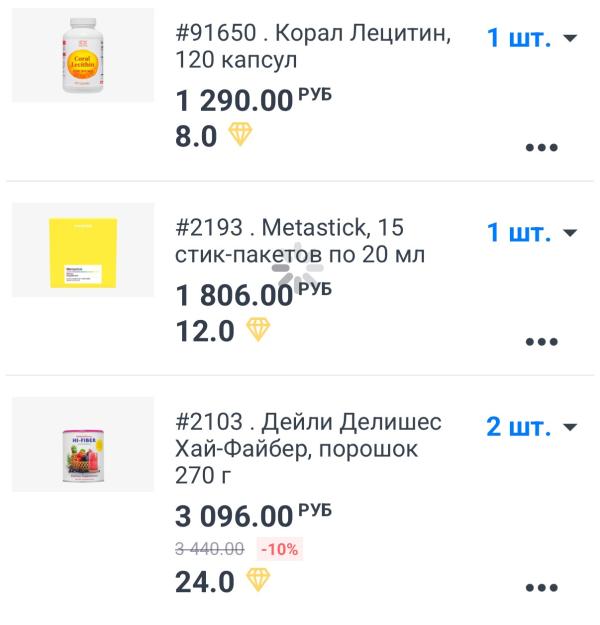Open more options for Корал Лецитин
This screenshot has height=625, width=600.
coord(541,147)
